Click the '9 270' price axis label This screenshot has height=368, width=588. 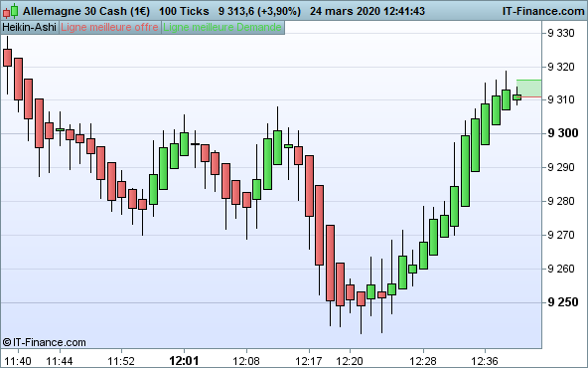pos(561,235)
